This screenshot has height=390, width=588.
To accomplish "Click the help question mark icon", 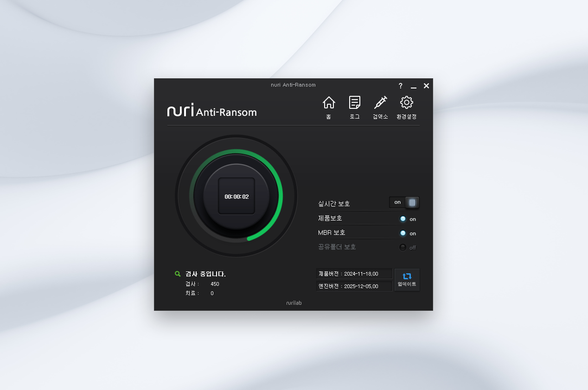I will click(401, 86).
